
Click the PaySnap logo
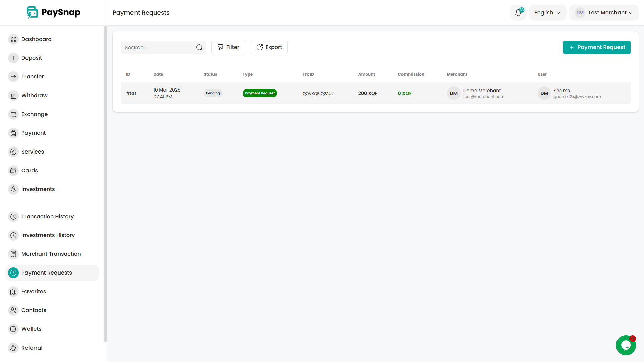[x=54, y=12]
